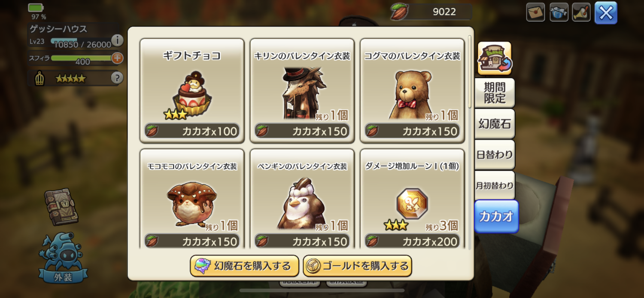Tap the question mark beside star rating
644x298 pixels.
point(117,78)
